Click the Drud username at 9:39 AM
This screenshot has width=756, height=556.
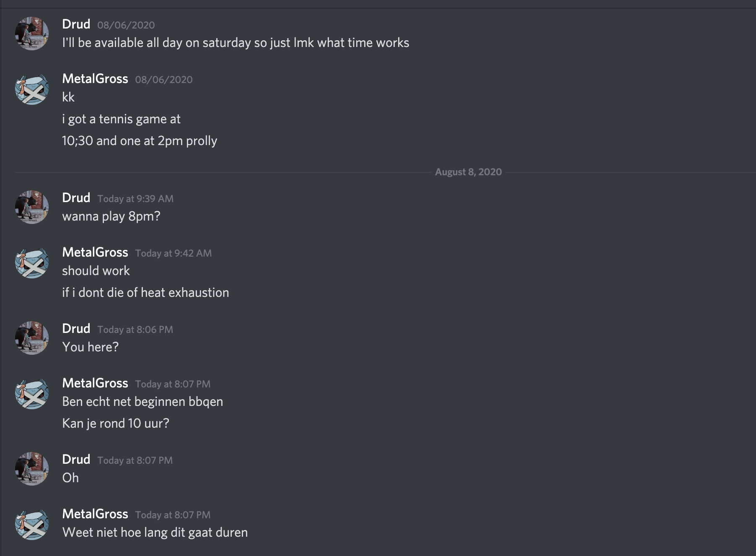click(x=76, y=198)
